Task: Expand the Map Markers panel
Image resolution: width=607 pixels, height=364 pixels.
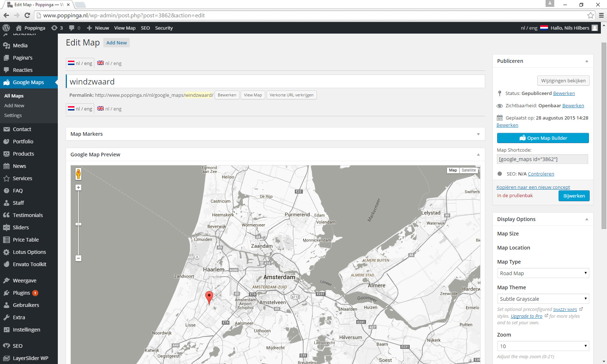Action: click(x=275, y=134)
